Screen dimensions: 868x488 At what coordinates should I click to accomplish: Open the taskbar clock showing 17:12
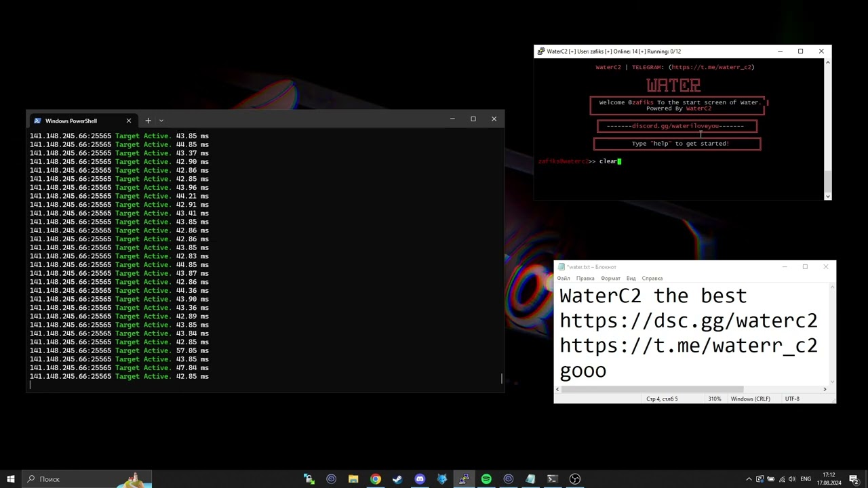click(x=829, y=479)
